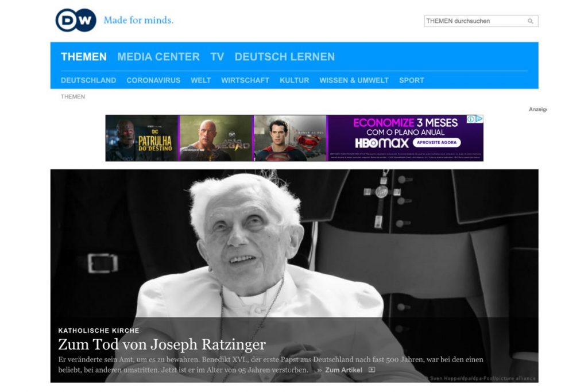Go to the SPORT section
Screen dimensions: 588x392
[412, 80]
